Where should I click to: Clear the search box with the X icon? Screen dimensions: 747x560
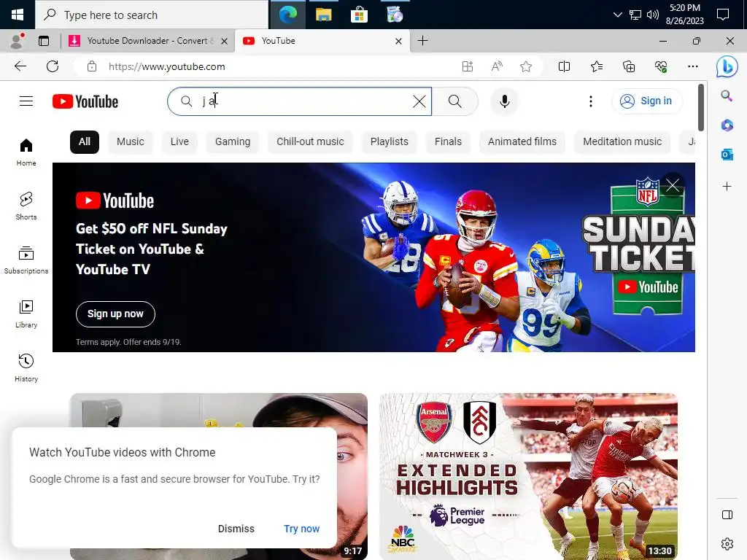(419, 101)
